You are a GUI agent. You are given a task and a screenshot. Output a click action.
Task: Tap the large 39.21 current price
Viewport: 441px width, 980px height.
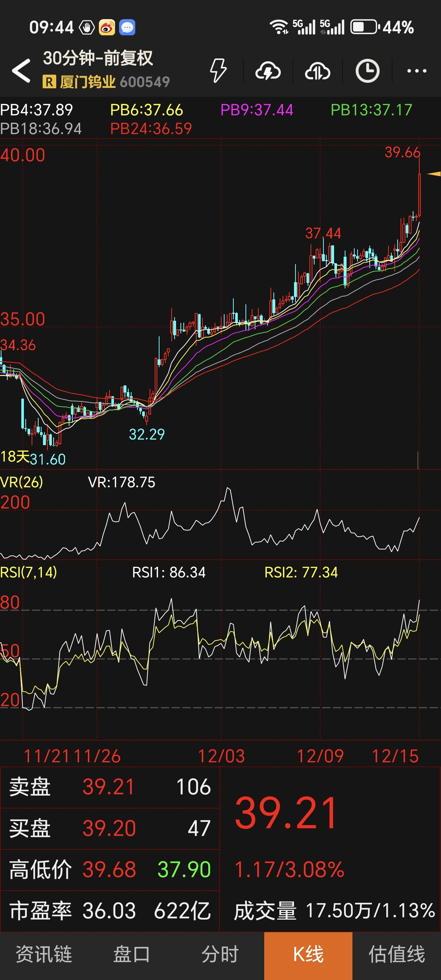click(x=286, y=813)
